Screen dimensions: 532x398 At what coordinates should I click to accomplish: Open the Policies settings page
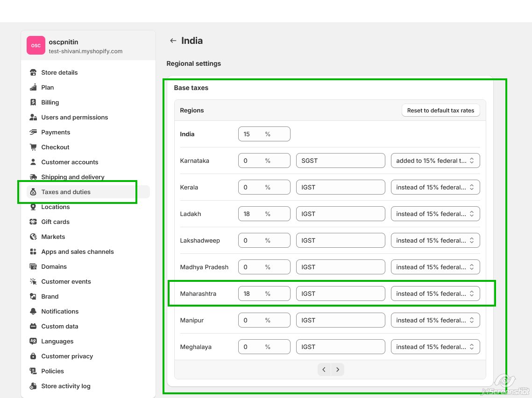[52, 371]
